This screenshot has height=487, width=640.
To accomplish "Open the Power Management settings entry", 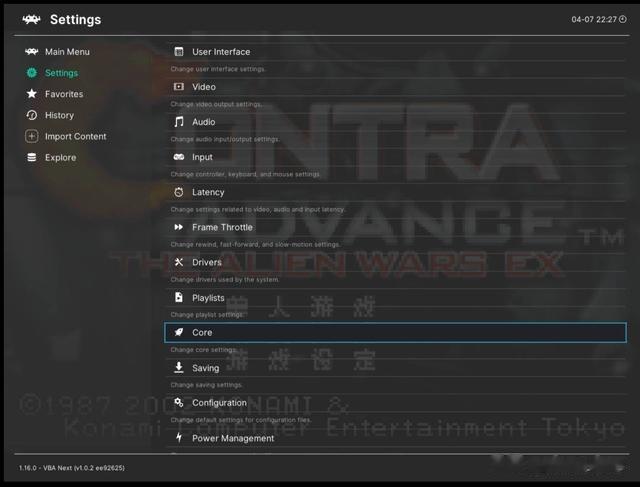I will click(396, 438).
